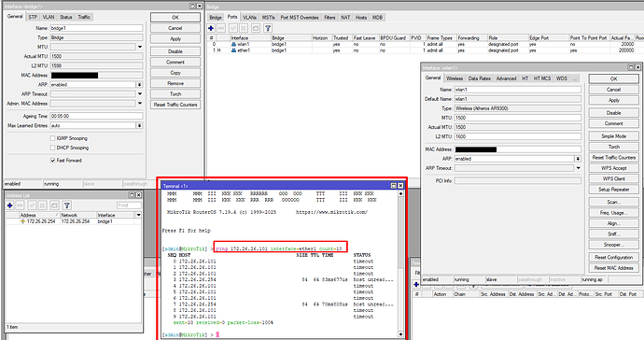Screen dimensions: 644x340
Task: Add new address with plus icon in Address List
Action: pyautogui.click(x=10, y=205)
